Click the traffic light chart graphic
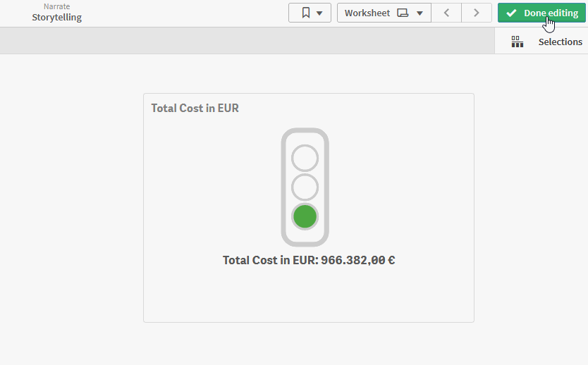 [x=305, y=187]
